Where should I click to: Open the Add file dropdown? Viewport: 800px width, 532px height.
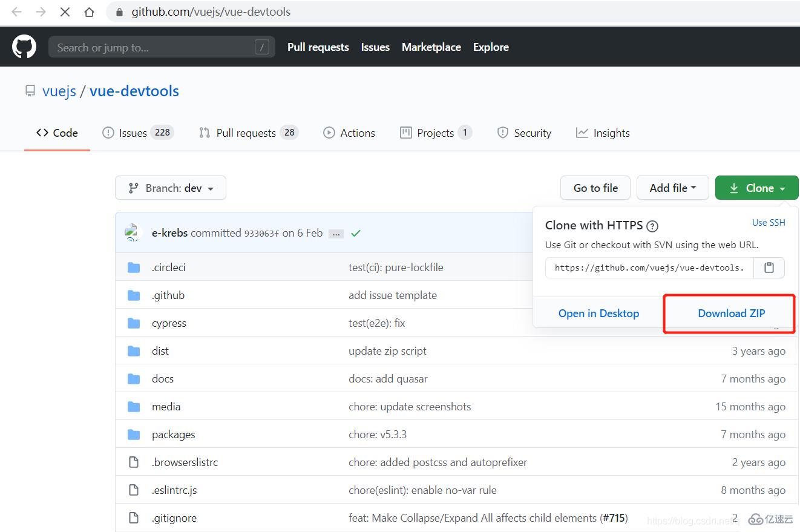[673, 188]
